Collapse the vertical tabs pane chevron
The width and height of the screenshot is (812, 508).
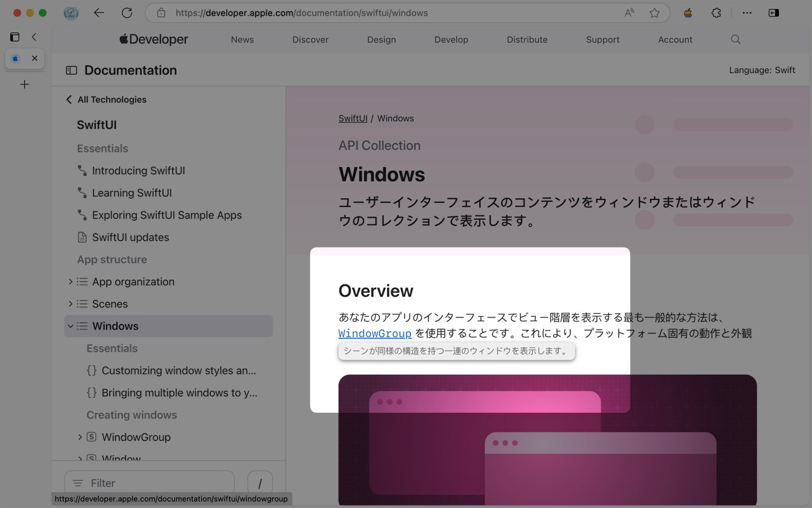click(x=34, y=37)
